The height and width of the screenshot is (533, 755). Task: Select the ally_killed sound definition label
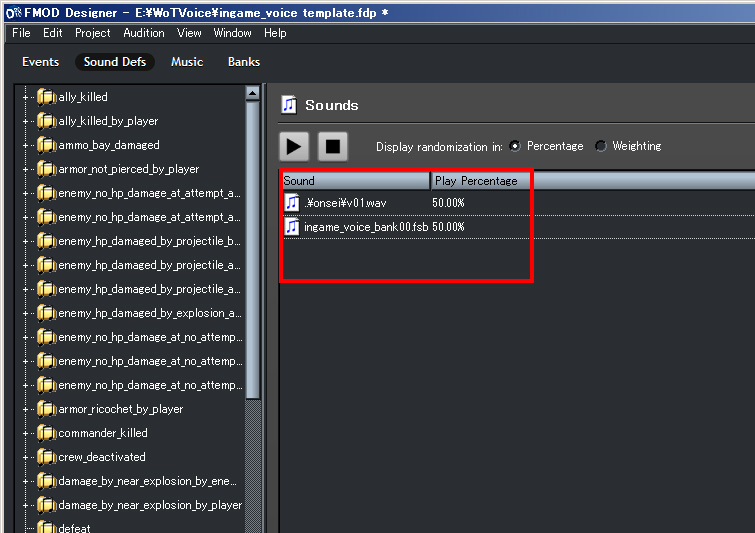[83, 97]
